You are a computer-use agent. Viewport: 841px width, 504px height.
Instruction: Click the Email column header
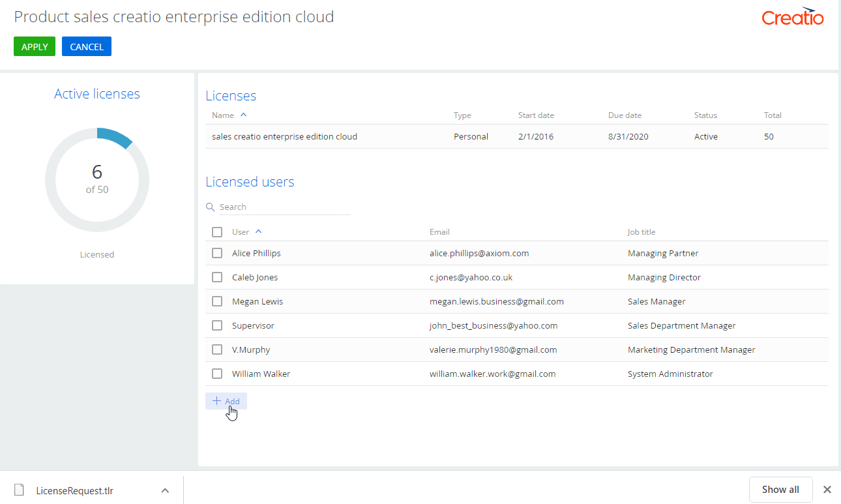tap(439, 232)
